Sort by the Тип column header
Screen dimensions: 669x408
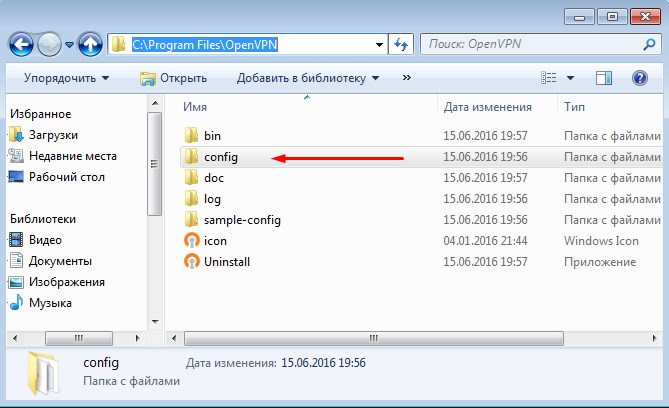click(574, 107)
